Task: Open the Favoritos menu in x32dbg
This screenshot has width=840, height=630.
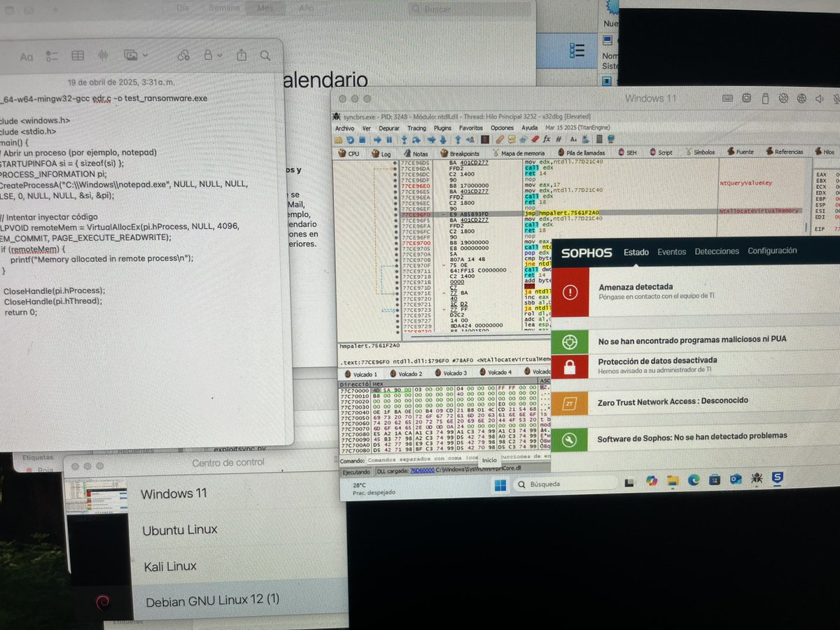Action: click(x=471, y=128)
